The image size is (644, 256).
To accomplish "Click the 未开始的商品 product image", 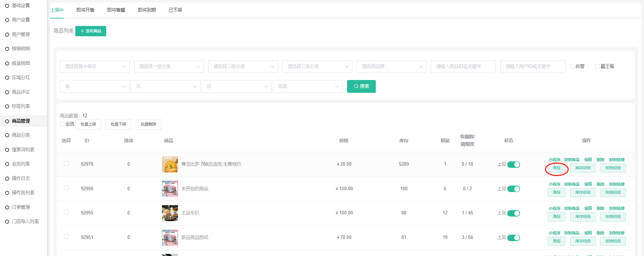I will point(170,189).
